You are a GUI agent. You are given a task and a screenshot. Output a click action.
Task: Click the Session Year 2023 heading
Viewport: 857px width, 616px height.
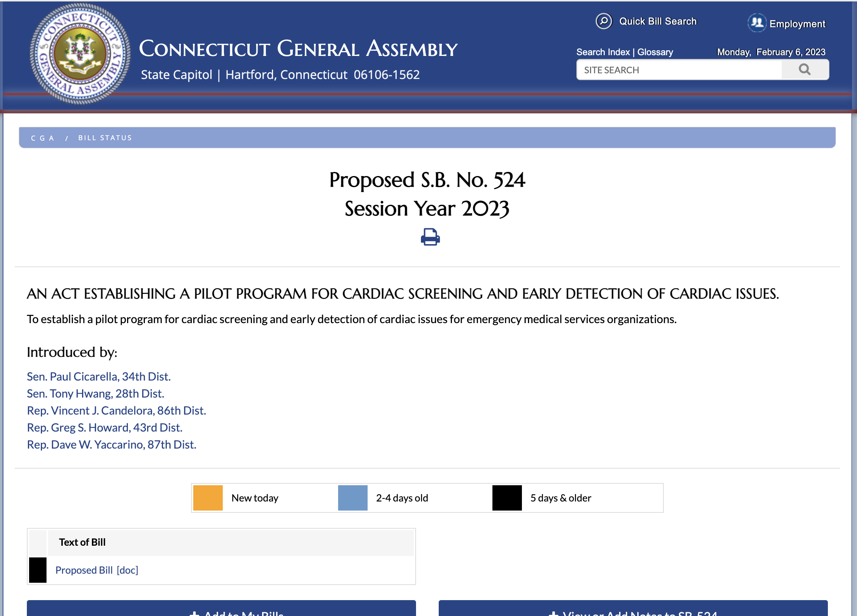click(427, 209)
